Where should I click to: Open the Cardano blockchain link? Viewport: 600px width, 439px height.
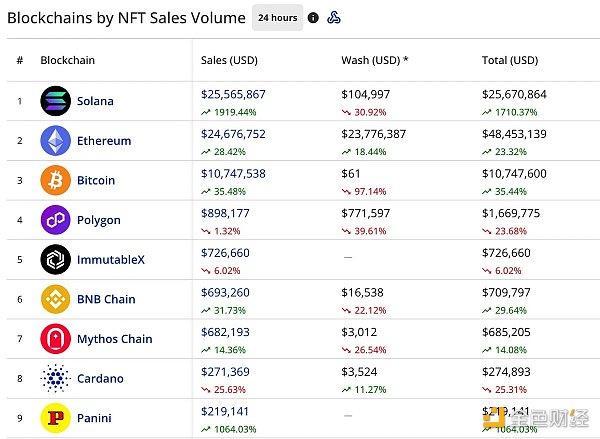[x=100, y=379]
